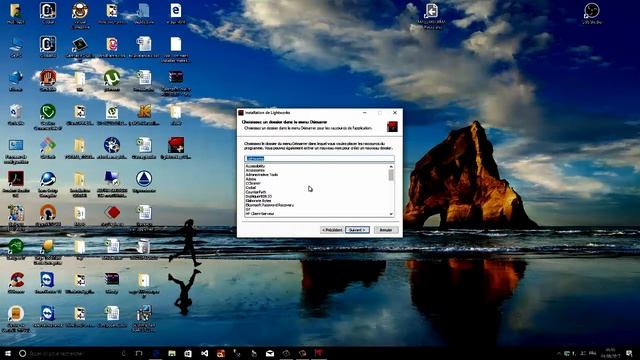The height and width of the screenshot is (360, 640).
Task: Open the white 'e' document desktop icon
Action: (x=176, y=11)
